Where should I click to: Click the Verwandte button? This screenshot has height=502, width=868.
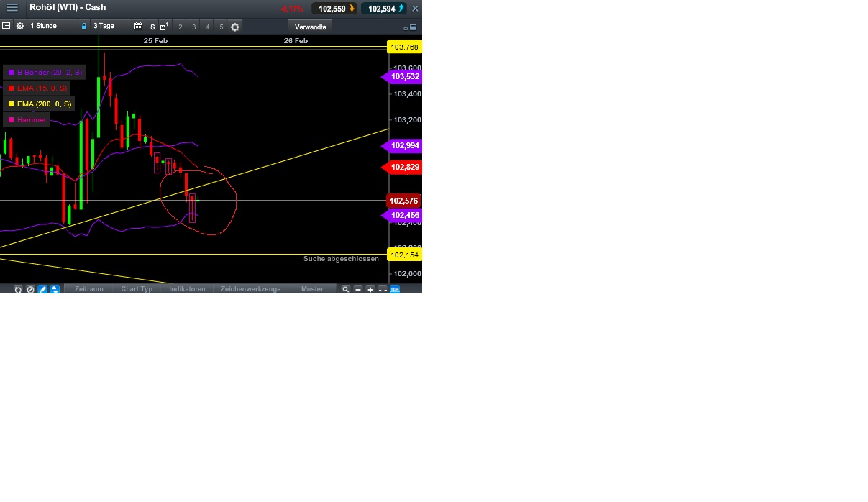[x=310, y=27]
